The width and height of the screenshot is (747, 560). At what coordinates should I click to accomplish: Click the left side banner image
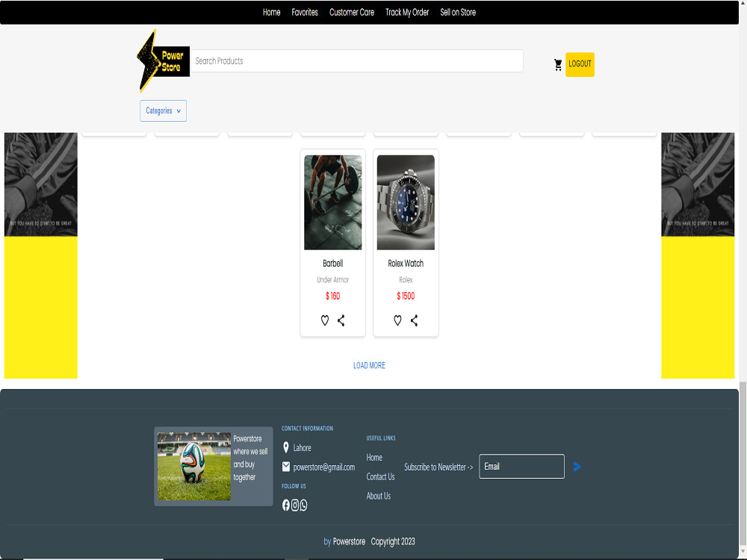point(41,255)
